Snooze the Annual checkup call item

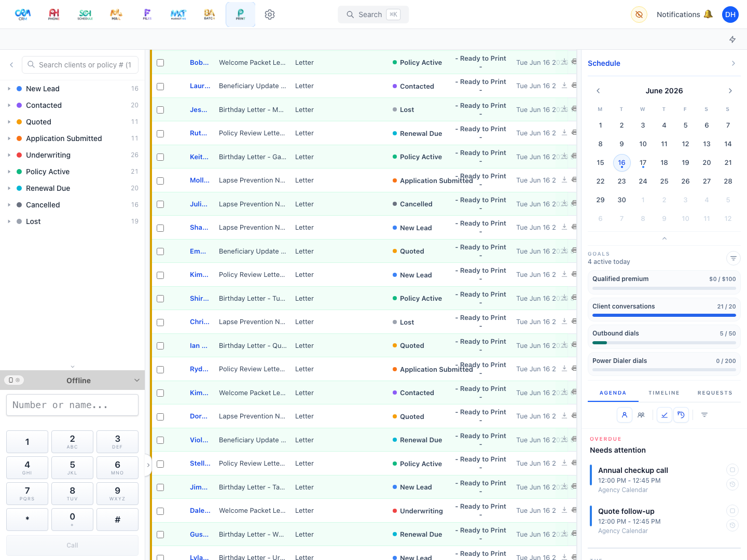click(x=732, y=484)
